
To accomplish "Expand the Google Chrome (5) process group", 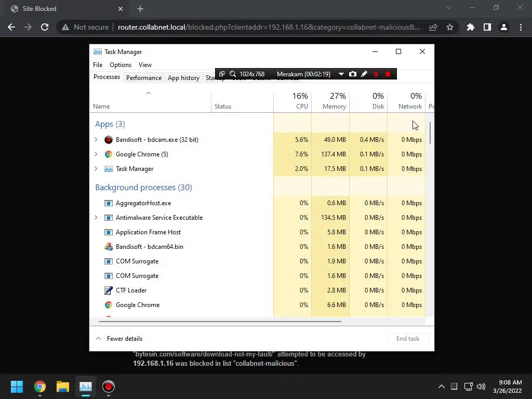I will [x=96, y=154].
